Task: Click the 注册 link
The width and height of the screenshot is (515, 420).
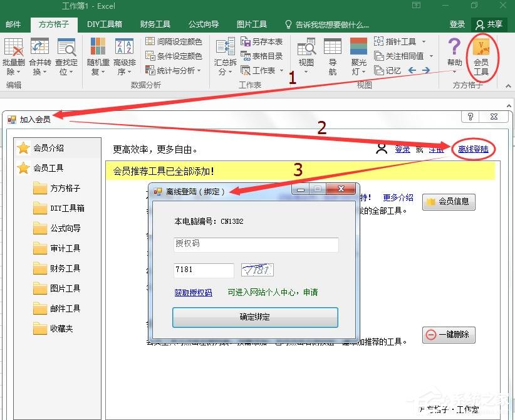Action: coord(436,150)
